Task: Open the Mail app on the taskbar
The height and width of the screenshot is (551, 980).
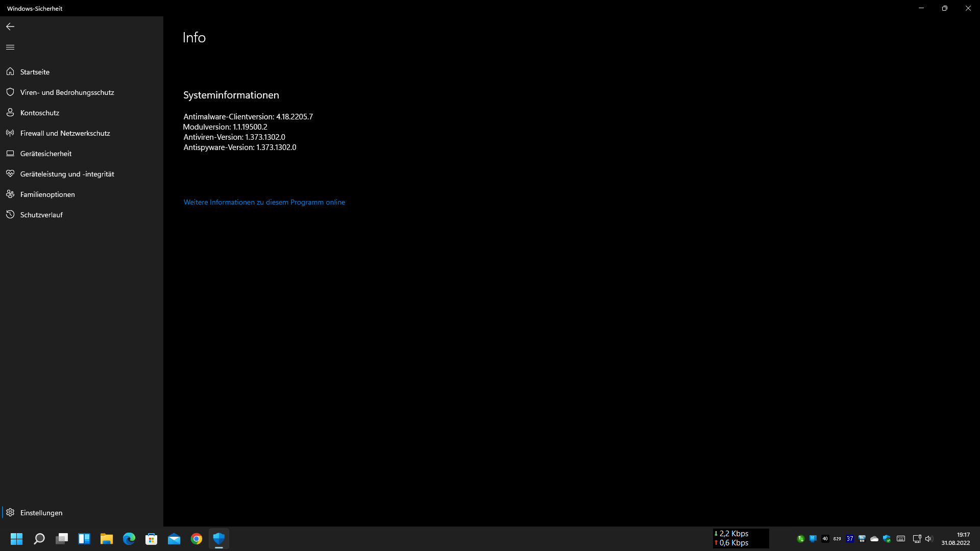Action: click(x=174, y=539)
